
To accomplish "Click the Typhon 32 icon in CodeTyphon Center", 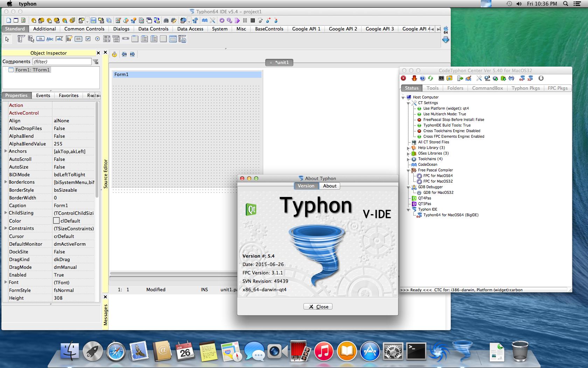I will point(530,78).
